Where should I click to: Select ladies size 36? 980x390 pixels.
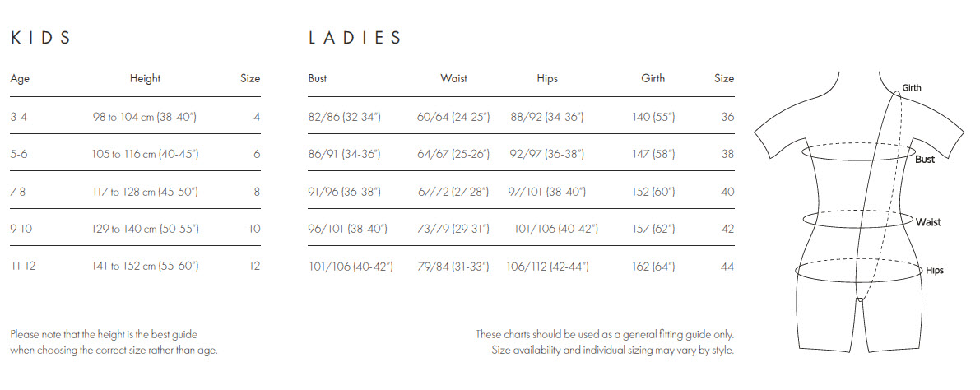(x=727, y=117)
